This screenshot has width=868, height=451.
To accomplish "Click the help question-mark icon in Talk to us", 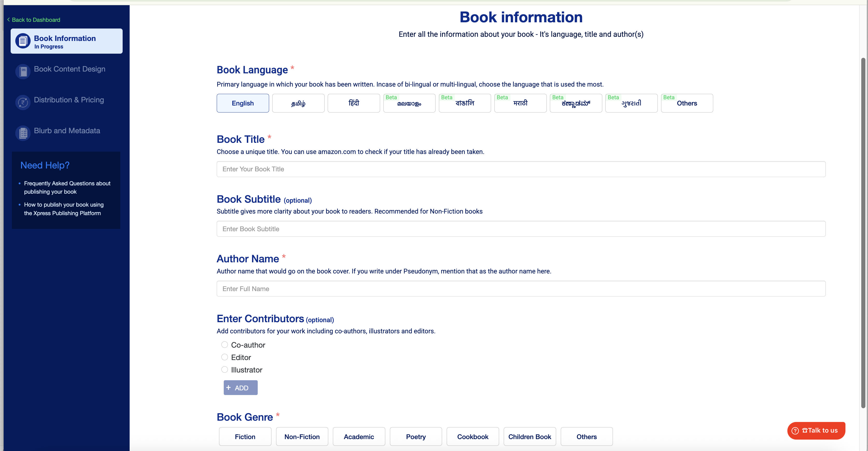I will coord(795,431).
